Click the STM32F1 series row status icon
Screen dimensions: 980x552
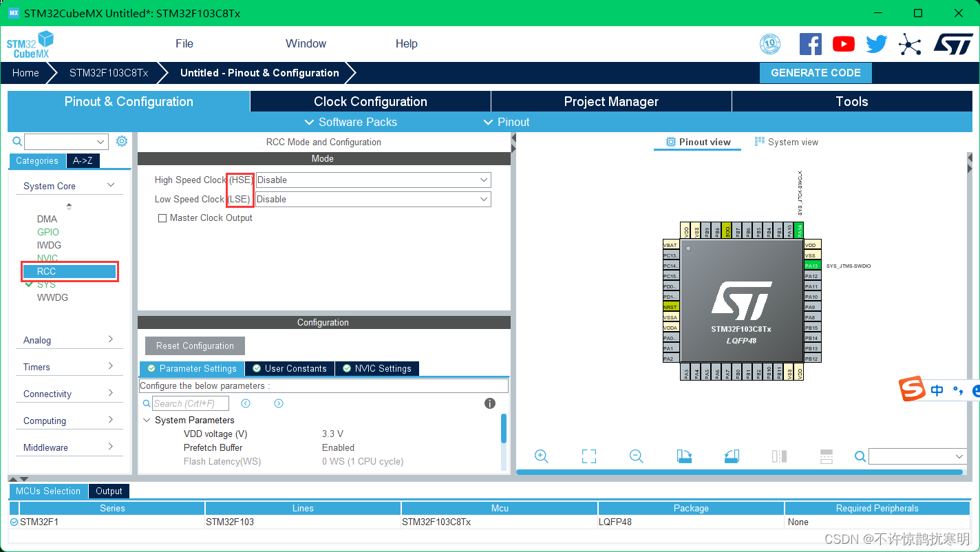[14, 522]
